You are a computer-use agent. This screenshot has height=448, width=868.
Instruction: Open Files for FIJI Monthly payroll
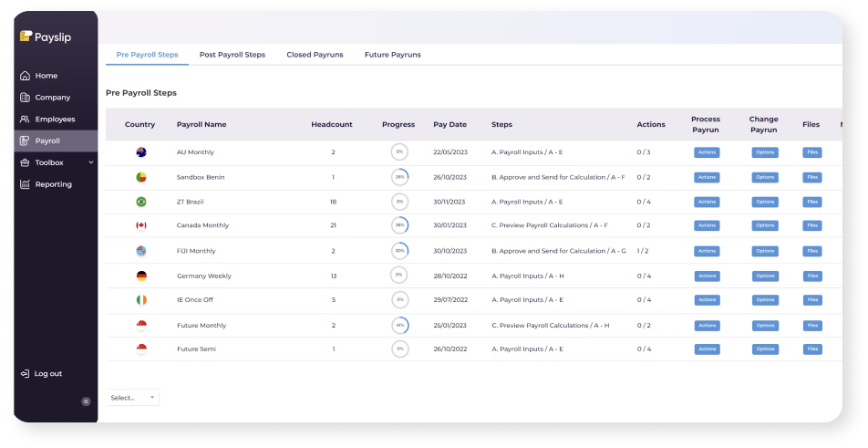click(811, 251)
